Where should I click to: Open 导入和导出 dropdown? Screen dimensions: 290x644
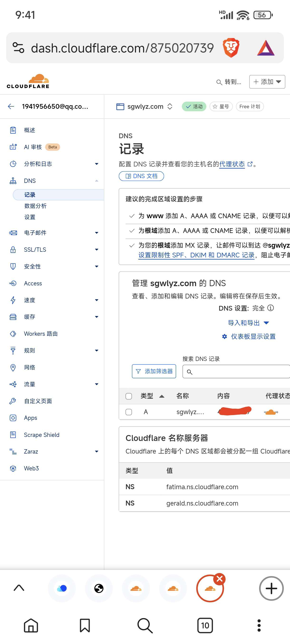click(248, 323)
